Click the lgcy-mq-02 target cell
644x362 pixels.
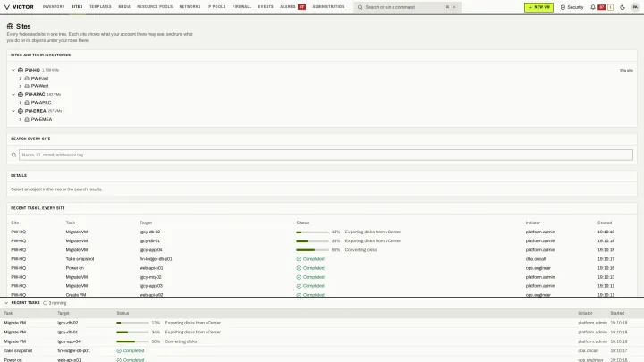pos(150,277)
